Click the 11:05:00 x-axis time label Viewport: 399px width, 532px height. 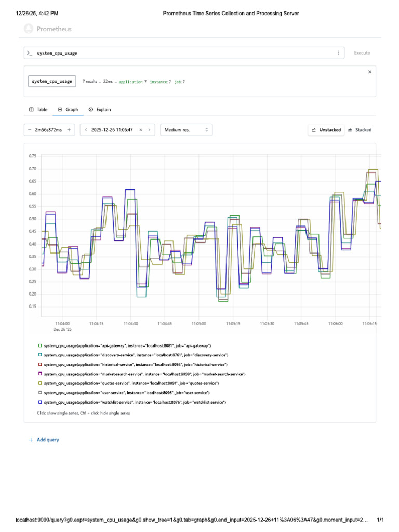[x=199, y=324]
